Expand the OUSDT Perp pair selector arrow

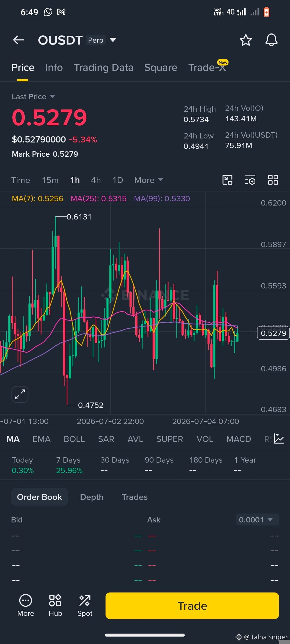(113, 40)
